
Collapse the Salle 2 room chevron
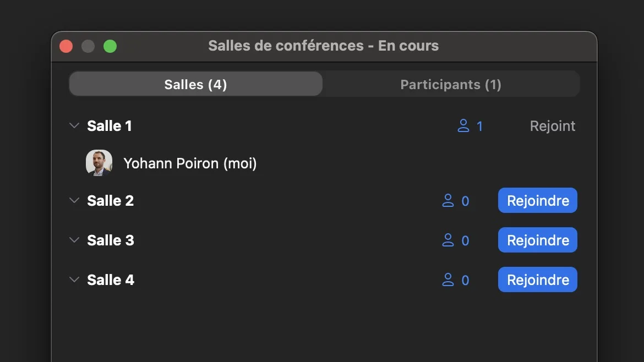pyautogui.click(x=74, y=201)
